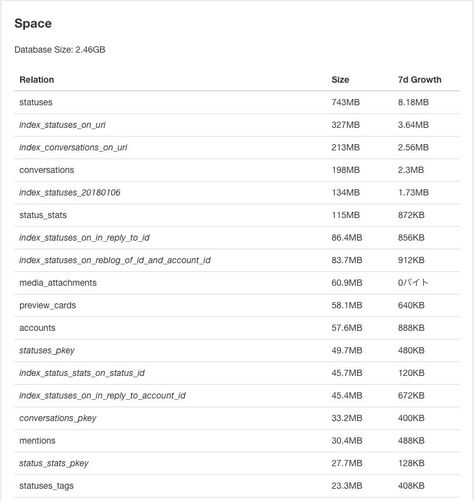
Task: Select the mentions relation row
Action: pyautogui.click(x=237, y=441)
